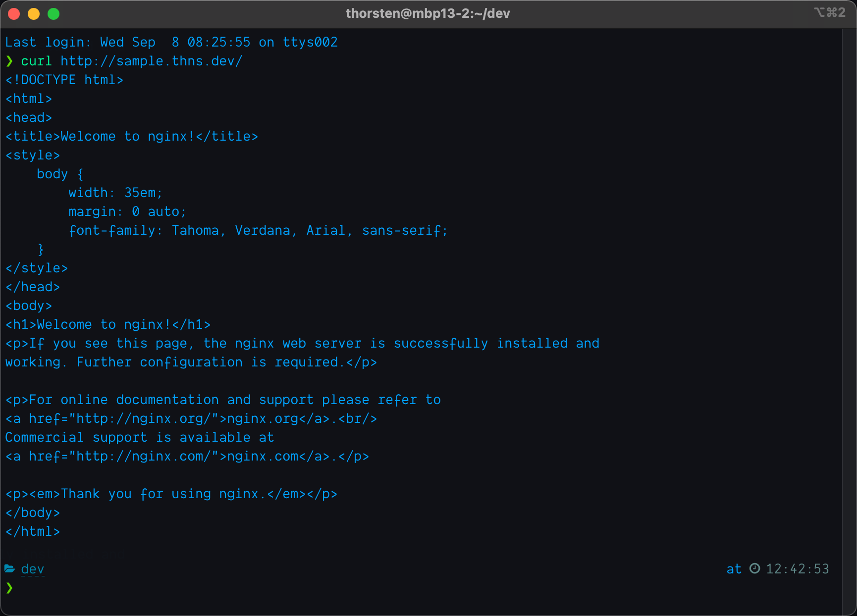Viewport: 857px width, 616px height.
Task: Click the curl command word
Action: (x=36, y=61)
